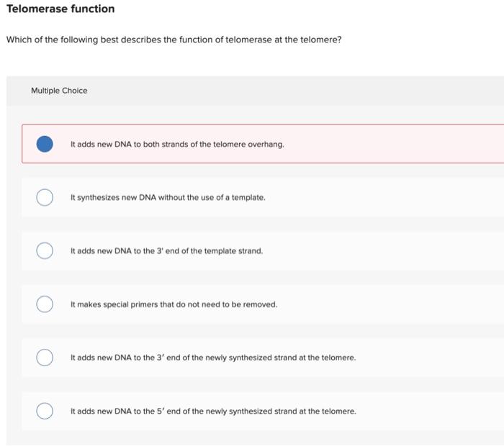Click the 'Telomerase function' heading

[60, 9]
